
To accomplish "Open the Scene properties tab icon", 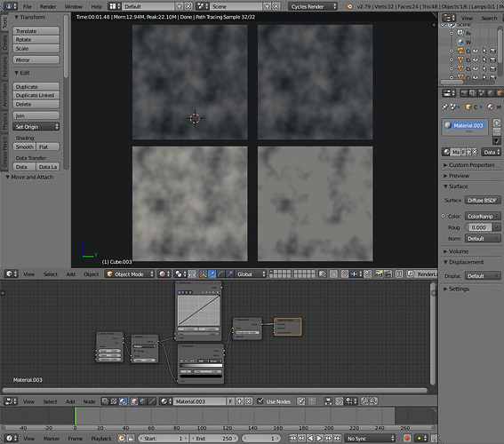I will pos(482,93).
